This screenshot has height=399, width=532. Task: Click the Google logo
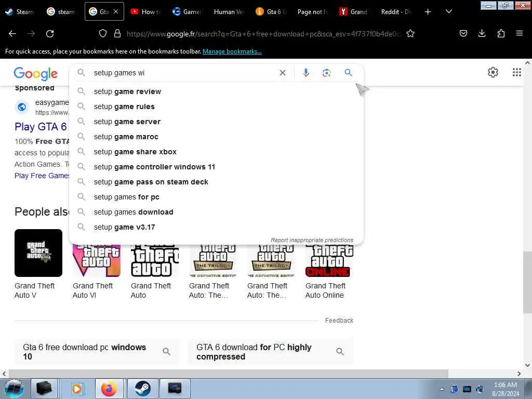coord(36,74)
